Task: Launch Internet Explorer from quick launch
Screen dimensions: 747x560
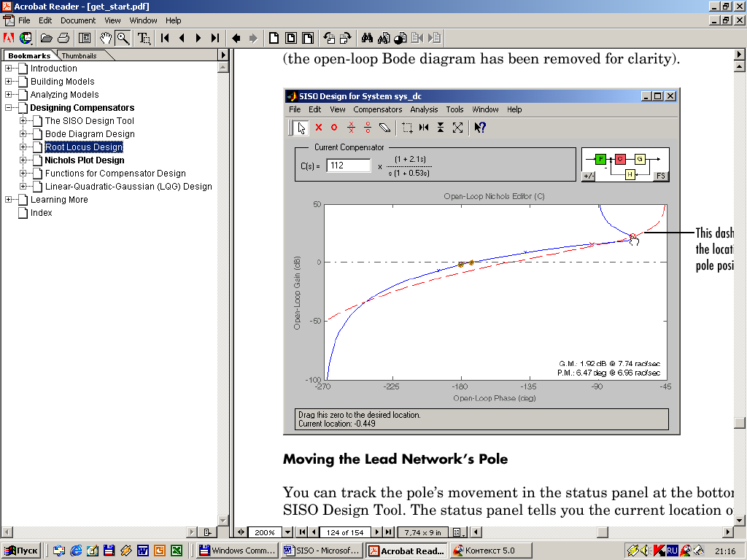Action: click(x=76, y=551)
